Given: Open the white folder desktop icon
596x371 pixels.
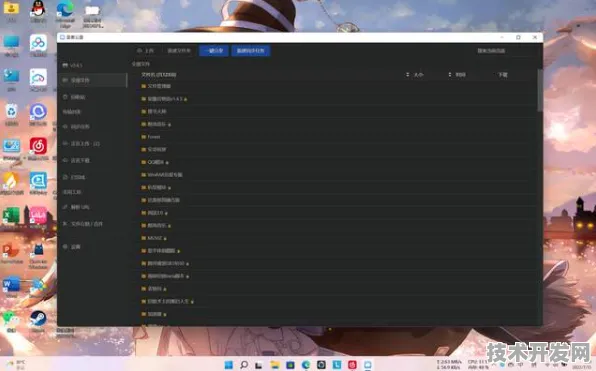Looking at the screenshot, I should pyautogui.click(x=92, y=15).
